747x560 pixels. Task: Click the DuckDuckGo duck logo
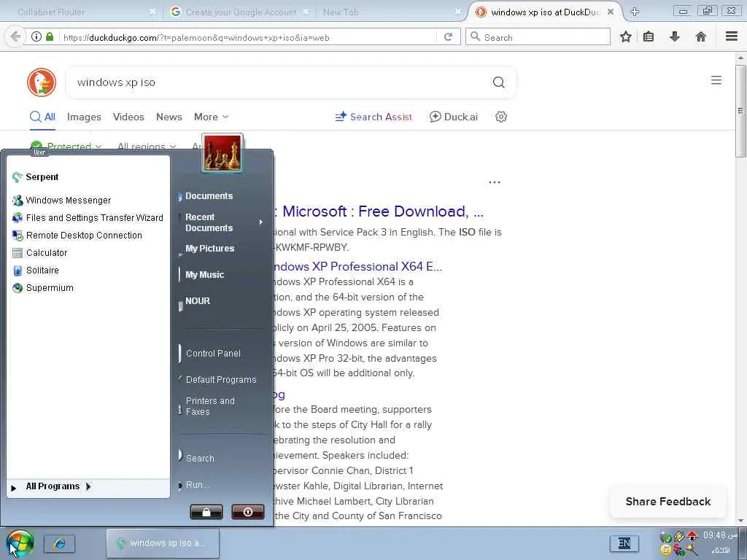42,82
